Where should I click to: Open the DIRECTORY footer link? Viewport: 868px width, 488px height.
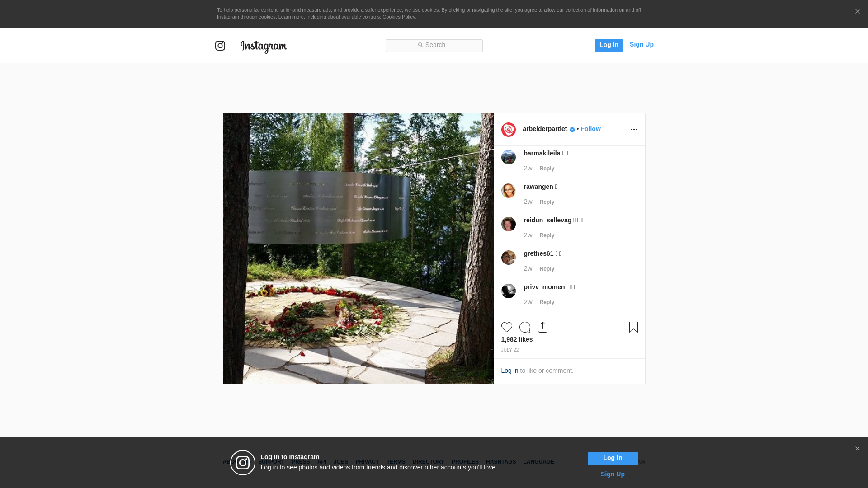[x=428, y=462]
